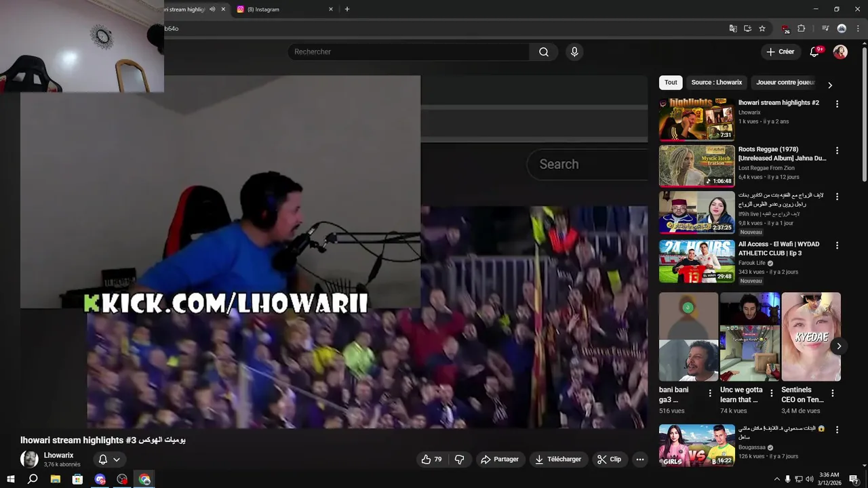
Task: Open YouTube notifications bell
Action: (x=814, y=52)
